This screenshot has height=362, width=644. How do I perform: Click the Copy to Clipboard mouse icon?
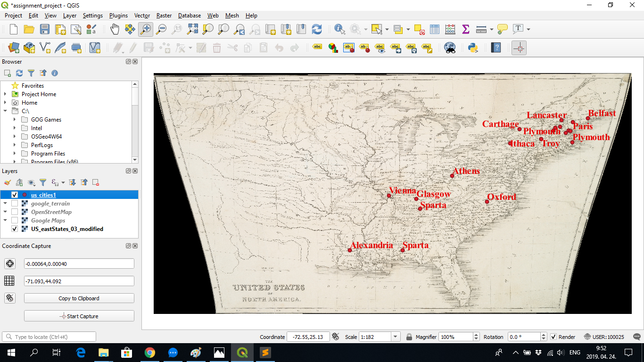(9, 298)
